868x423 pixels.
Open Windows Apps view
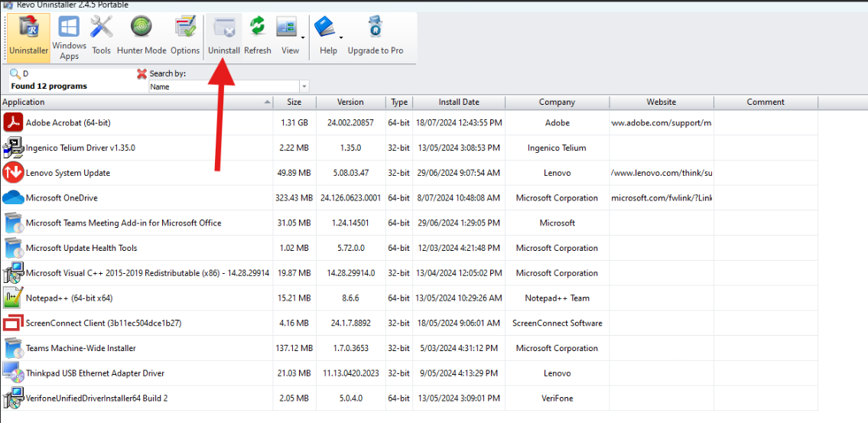click(x=69, y=37)
